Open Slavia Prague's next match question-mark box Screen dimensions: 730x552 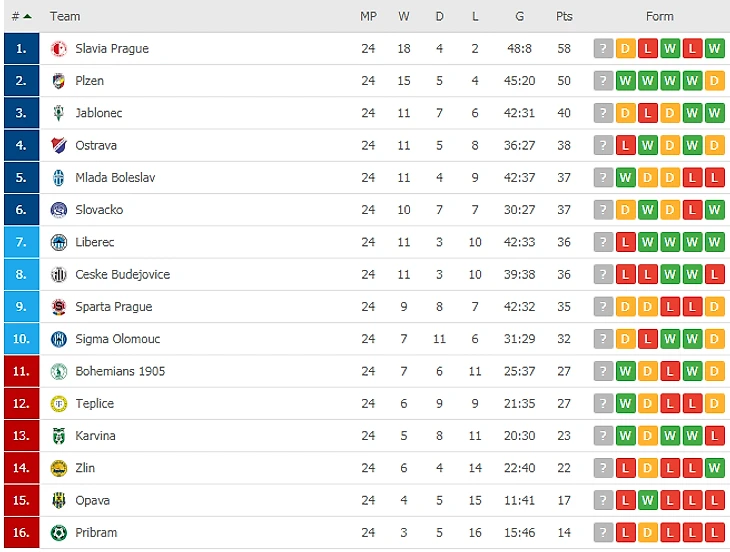coord(603,48)
